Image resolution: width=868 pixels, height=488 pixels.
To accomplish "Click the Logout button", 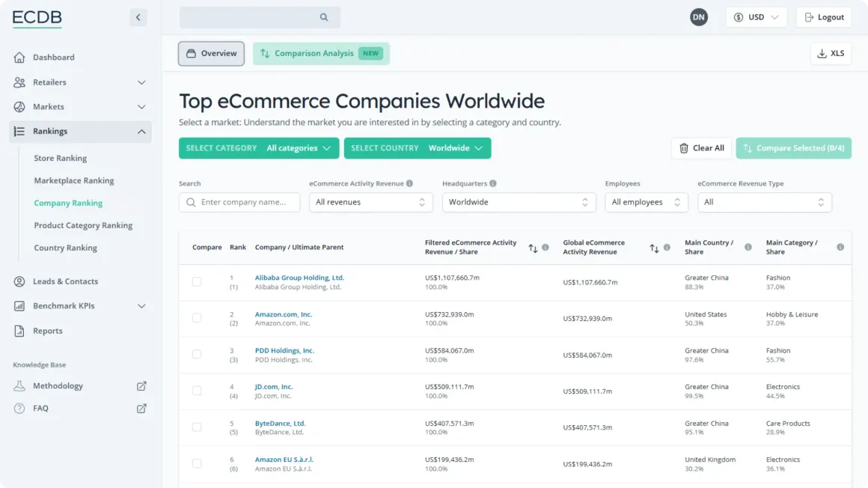I will coord(824,17).
